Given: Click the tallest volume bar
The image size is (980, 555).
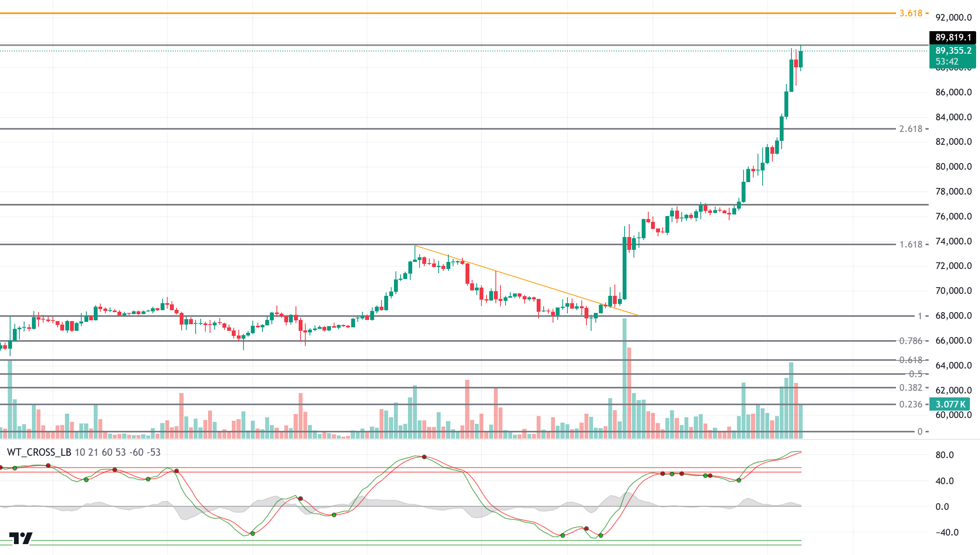Looking at the screenshot, I should (625, 378).
